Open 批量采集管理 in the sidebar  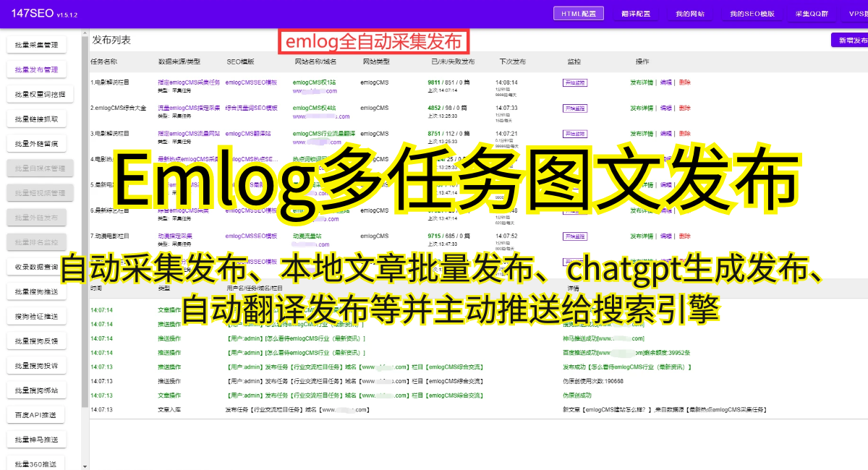click(x=36, y=45)
